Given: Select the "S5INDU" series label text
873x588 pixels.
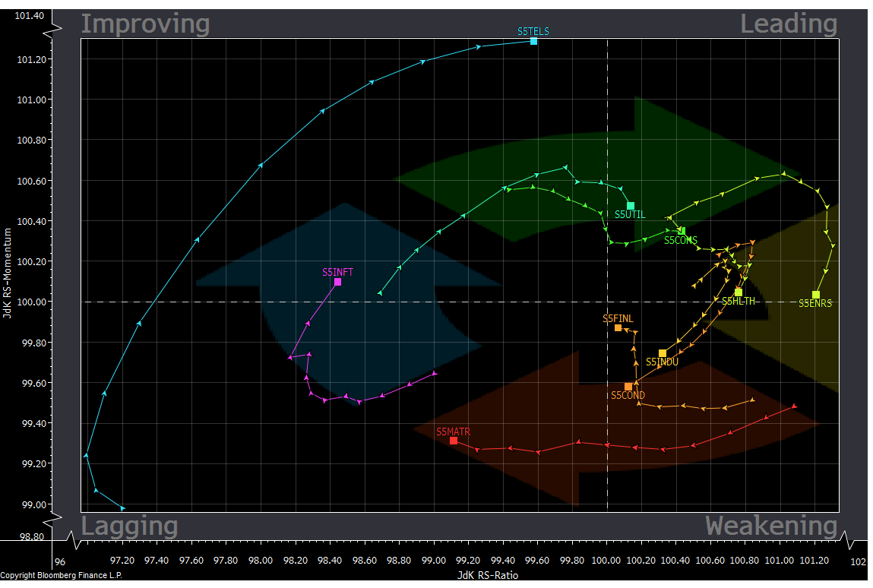Looking at the screenshot, I should pos(662,362).
